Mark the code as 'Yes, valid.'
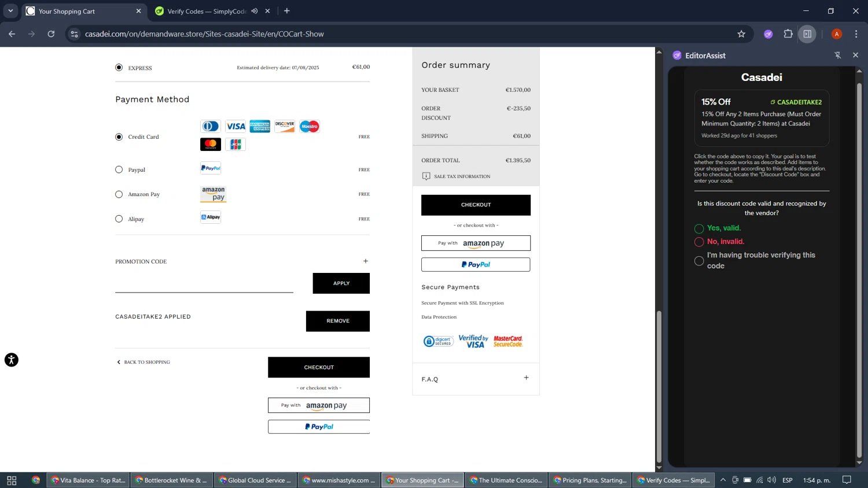868x488 pixels. coord(699,228)
